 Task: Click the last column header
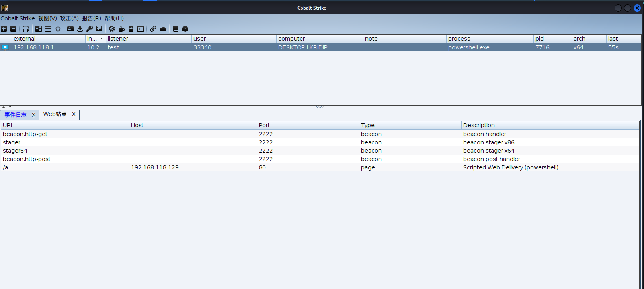click(624, 39)
